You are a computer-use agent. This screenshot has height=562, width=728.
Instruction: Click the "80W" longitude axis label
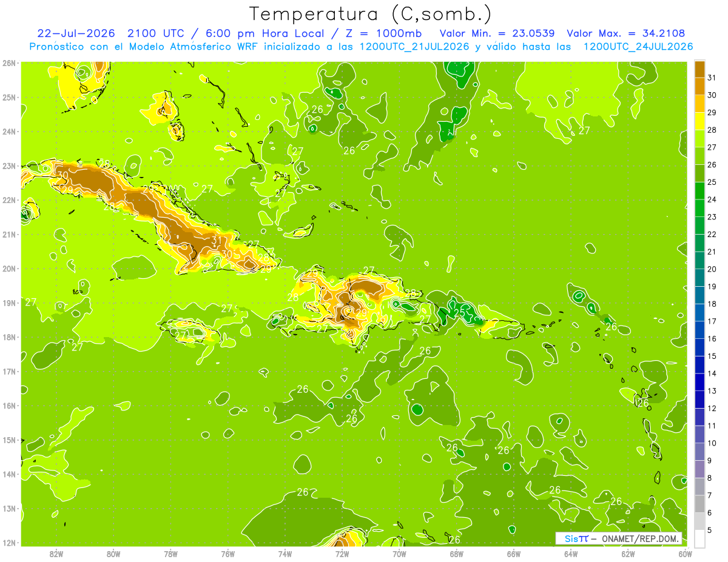click(113, 554)
